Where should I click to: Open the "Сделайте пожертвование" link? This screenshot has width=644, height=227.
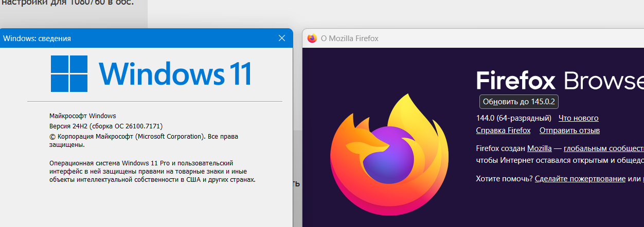(579, 179)
